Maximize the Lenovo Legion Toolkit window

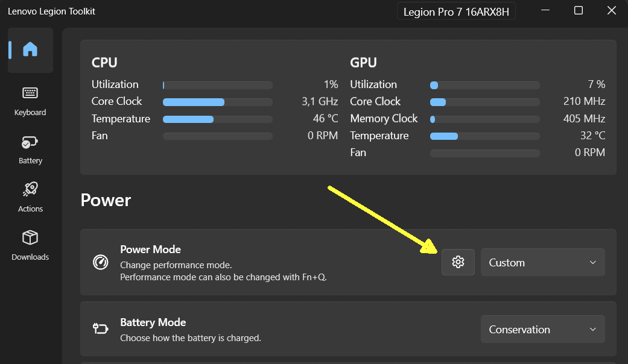click(x=579, y=10)
